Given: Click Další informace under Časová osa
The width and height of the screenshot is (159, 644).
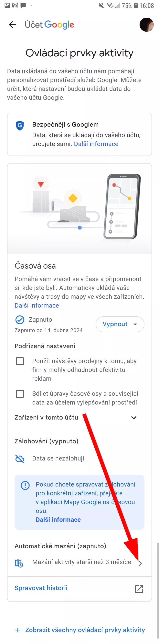Looking at the screenshot, I should 37,305.
